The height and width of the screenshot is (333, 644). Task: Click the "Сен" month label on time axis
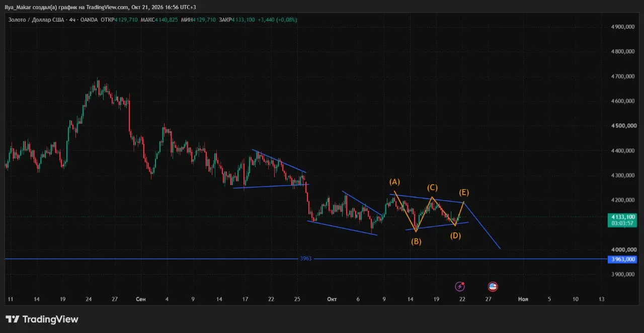141,299
